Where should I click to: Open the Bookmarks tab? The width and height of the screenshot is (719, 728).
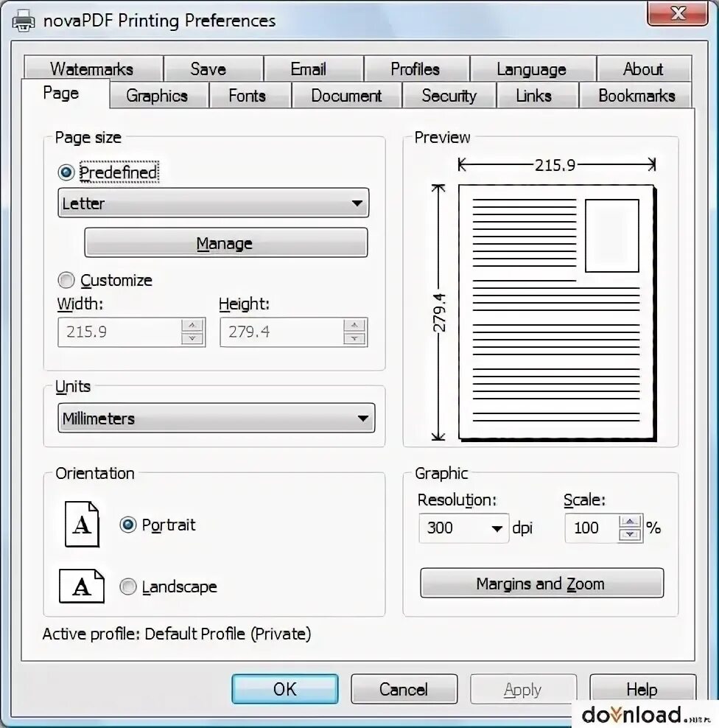[636, 95]
